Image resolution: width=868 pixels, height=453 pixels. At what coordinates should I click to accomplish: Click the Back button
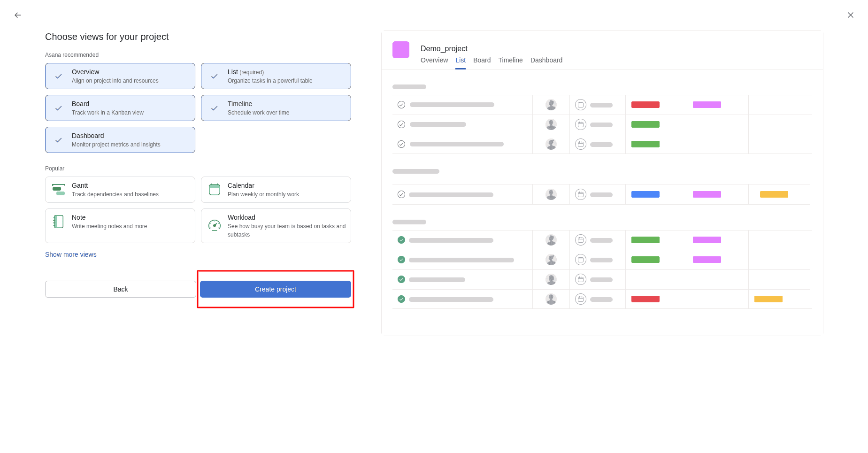(x=121, y=289)
